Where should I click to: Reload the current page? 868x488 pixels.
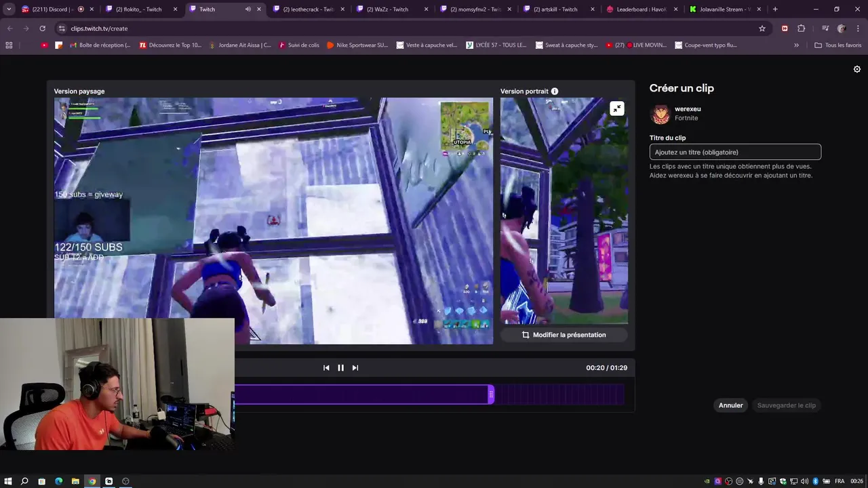(42, 28)
